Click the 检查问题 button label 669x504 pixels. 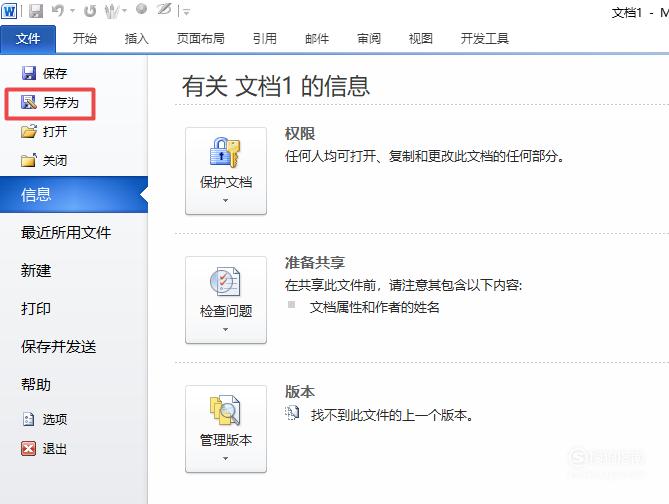point(226,311)
